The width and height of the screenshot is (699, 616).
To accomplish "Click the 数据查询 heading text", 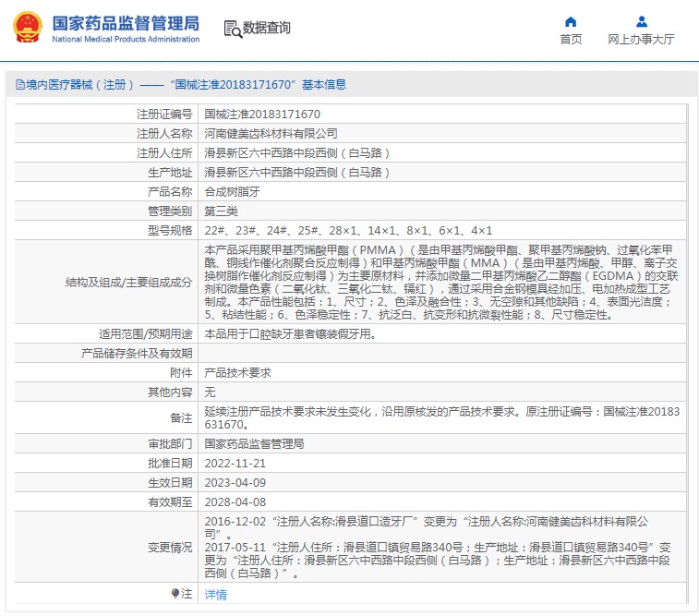I will 266,28.
